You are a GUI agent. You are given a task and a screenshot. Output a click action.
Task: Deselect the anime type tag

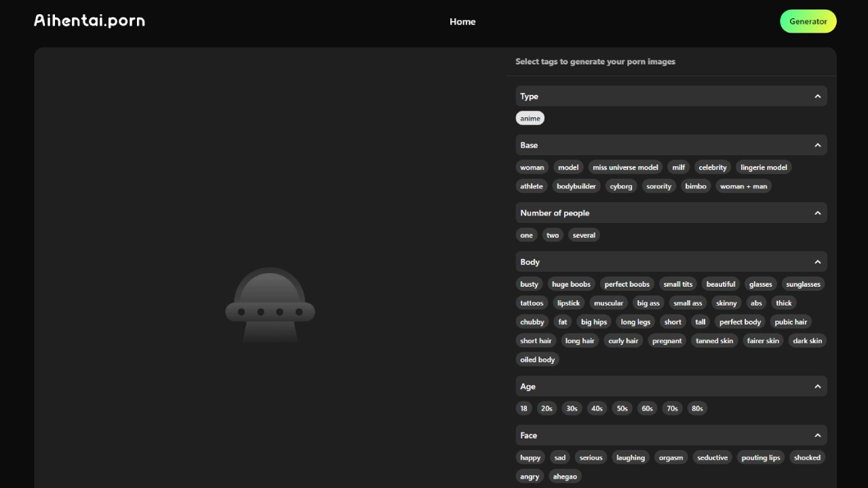pyautogui.click(x=530, y=119)
